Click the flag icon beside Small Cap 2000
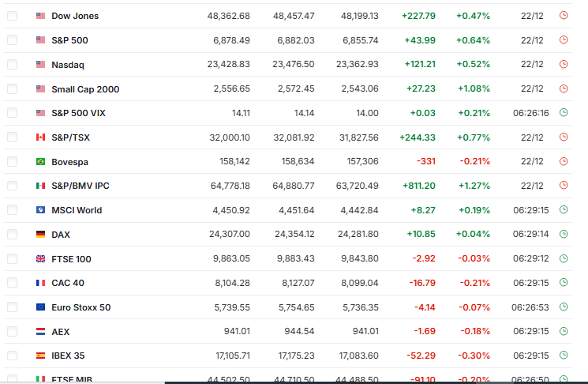Viewport: 588px width, 384px height. coord(40,89)
